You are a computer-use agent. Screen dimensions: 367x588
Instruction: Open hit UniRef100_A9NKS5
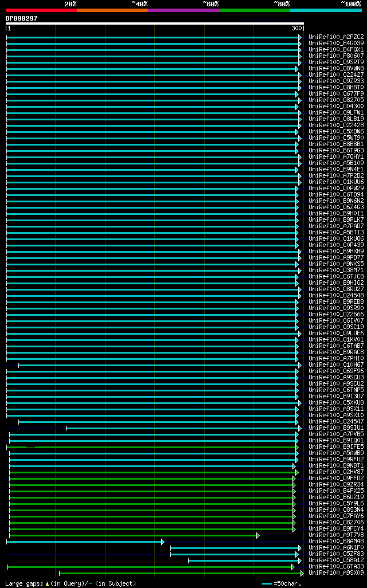click(336, 264)
